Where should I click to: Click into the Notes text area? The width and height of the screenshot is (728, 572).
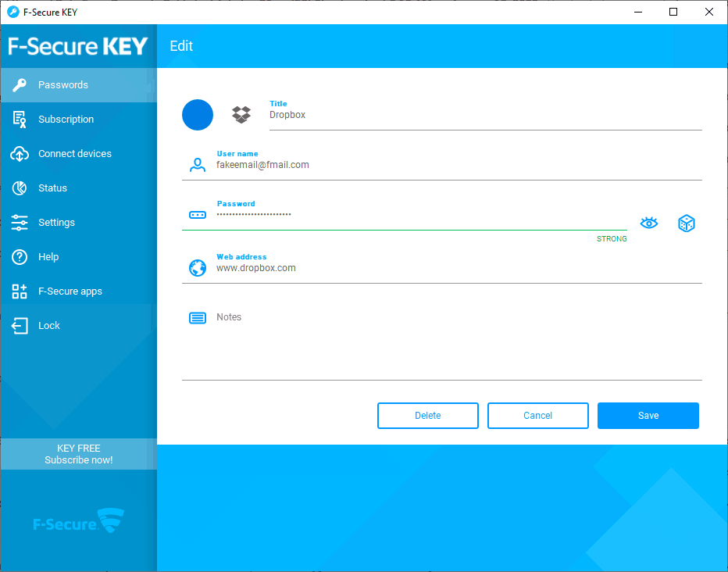[x=441, y=344]
